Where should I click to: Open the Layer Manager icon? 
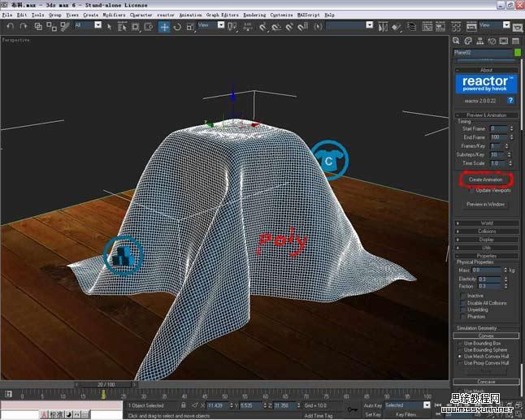pos(411,27)
